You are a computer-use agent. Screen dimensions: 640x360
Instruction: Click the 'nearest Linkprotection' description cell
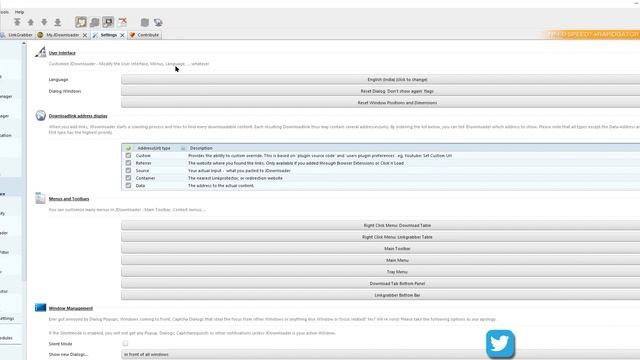click(x=235, y=178)
